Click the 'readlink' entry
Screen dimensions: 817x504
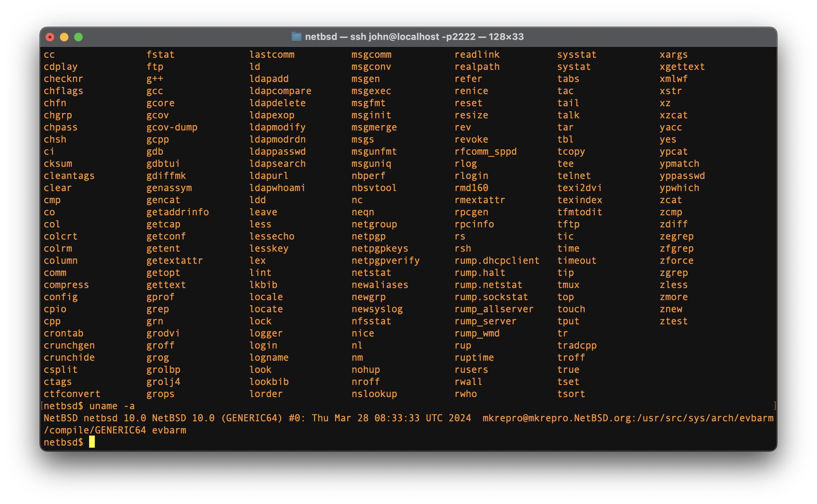477,55
